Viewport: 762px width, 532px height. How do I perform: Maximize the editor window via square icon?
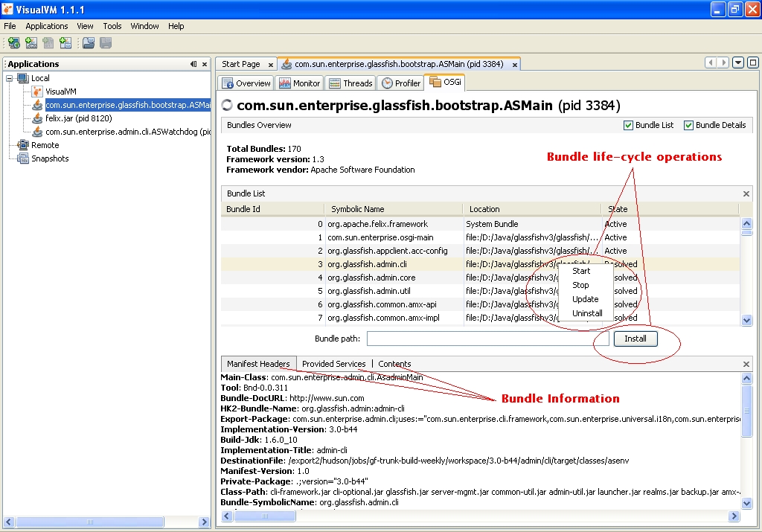(753, 63)
